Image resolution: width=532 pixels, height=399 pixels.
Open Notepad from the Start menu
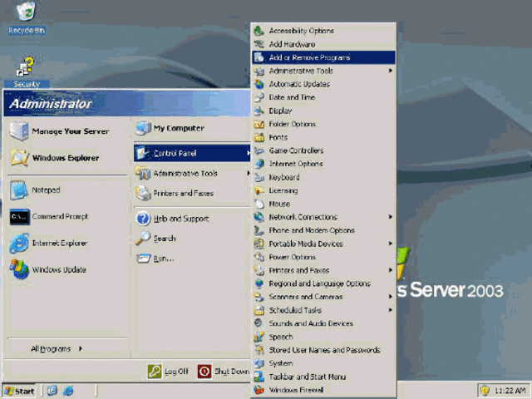(67, 190)
